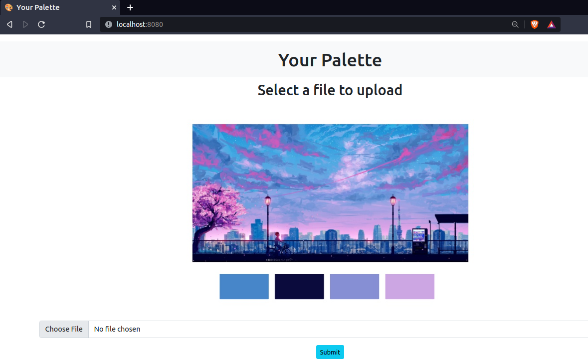Pick the medium blue palette swatch
The height and width of the screenshot is (364, 588).
click(244, 287)
